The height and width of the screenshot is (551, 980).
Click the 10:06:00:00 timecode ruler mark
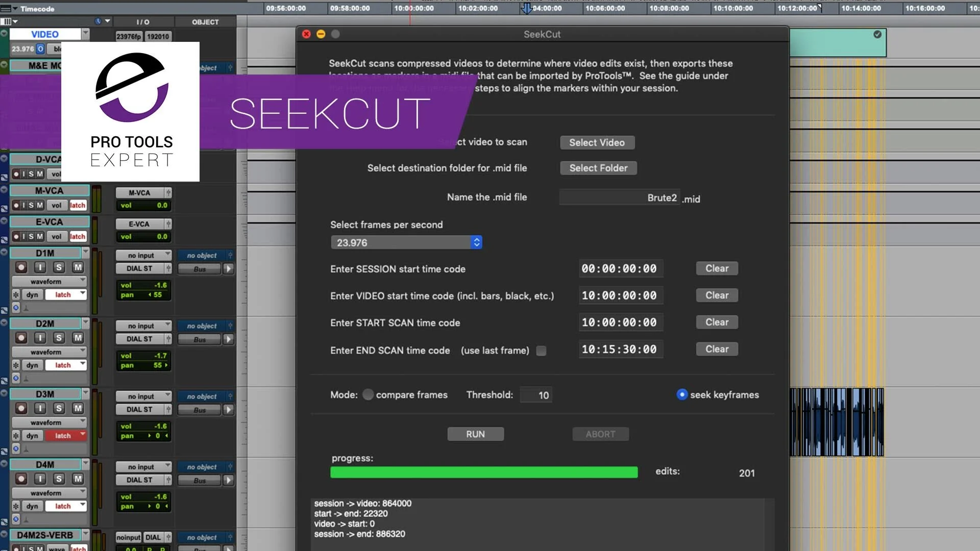605,8
